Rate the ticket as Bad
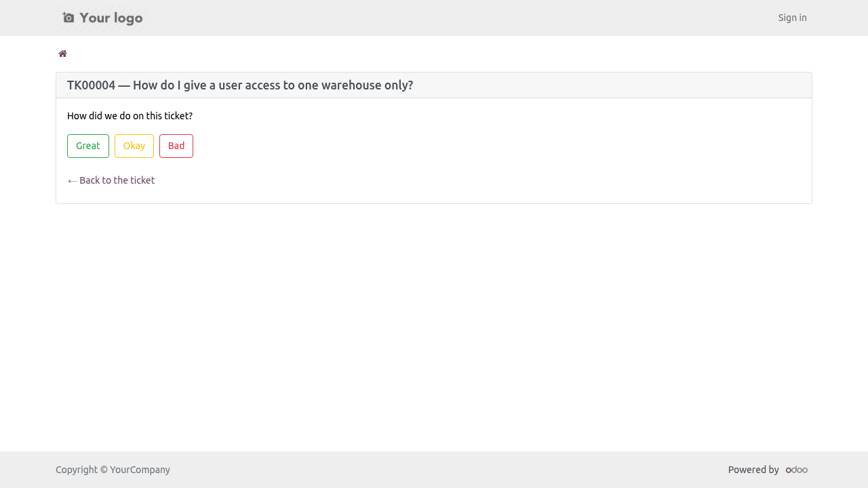Image resolution: width=868 pixels, height=488 pixels. click(176, 146)
